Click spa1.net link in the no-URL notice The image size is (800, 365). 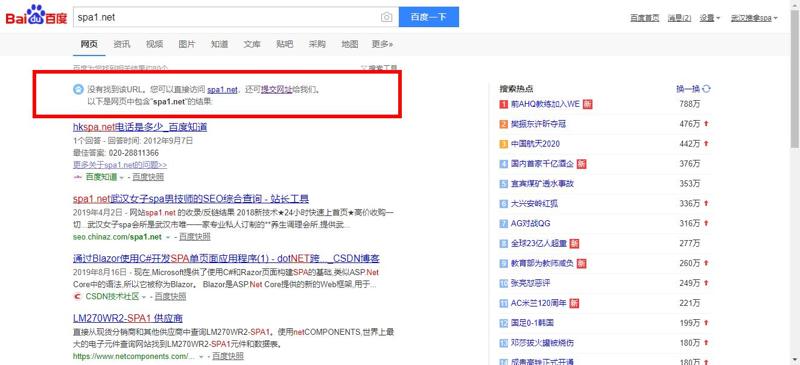pyautogui.click(x=222, y=90)
